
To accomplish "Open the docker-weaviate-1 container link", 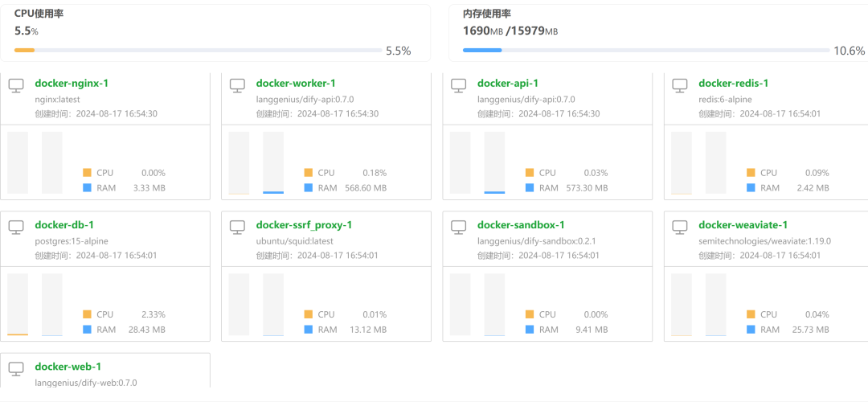I will [x=743, y=225].
